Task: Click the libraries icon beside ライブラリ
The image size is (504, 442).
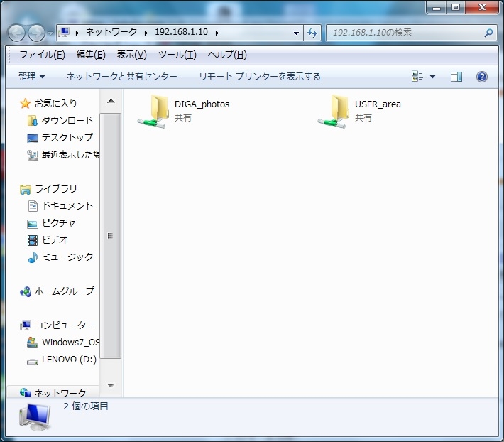Action: 26,189
